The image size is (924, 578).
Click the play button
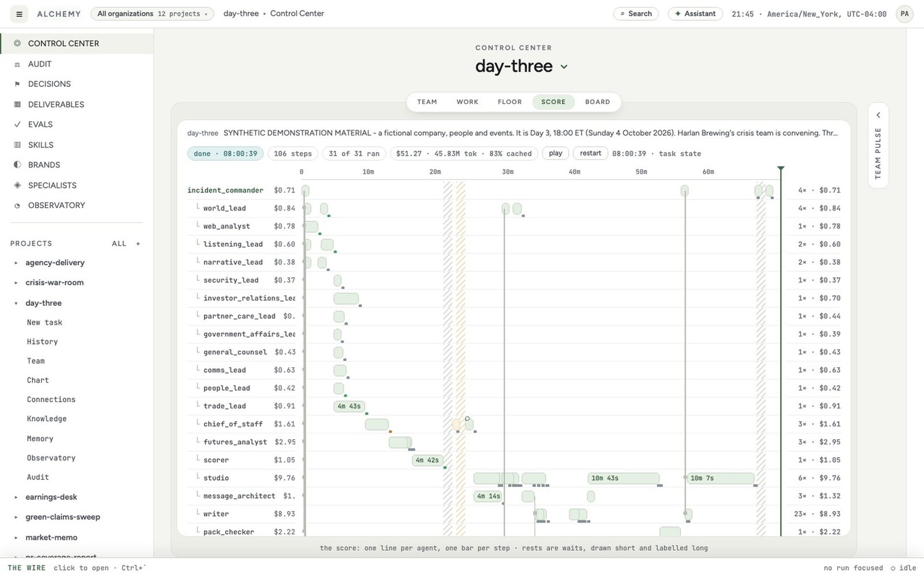tap(556, 154)
